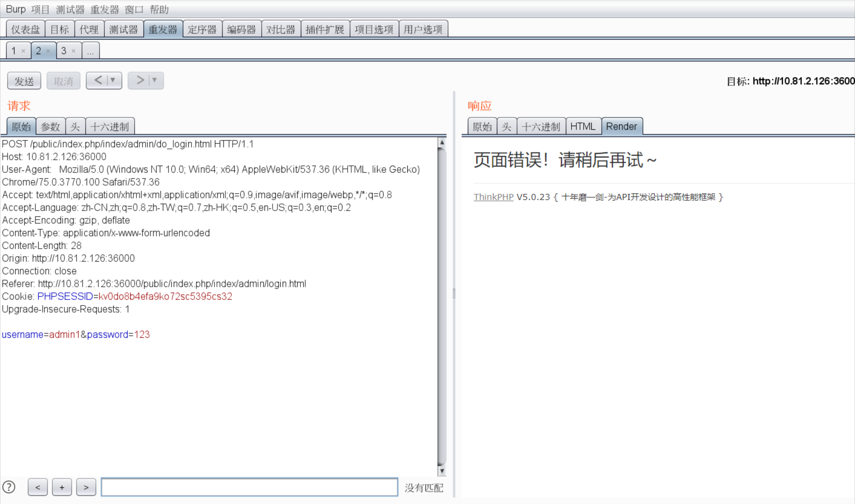Open the Burp menu
Image resolution: width=855 pixels, height=504 pixels.
[16, 9]
